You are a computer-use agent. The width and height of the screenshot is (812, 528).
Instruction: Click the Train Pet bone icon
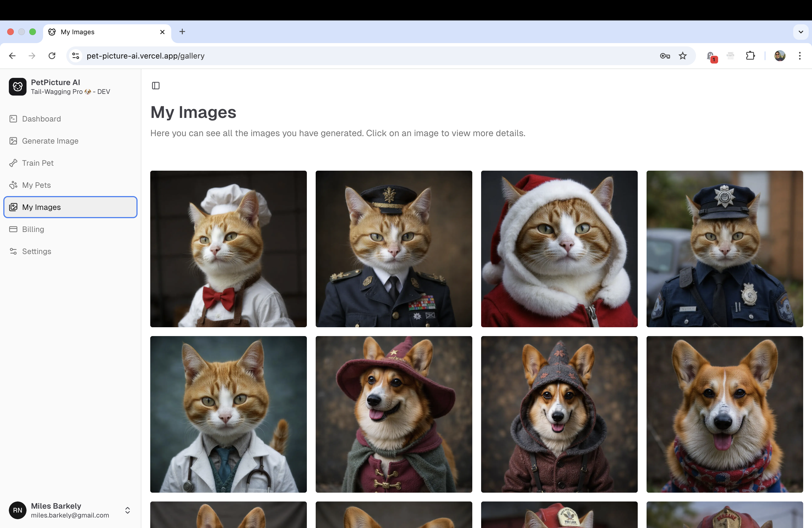(13, 163)
